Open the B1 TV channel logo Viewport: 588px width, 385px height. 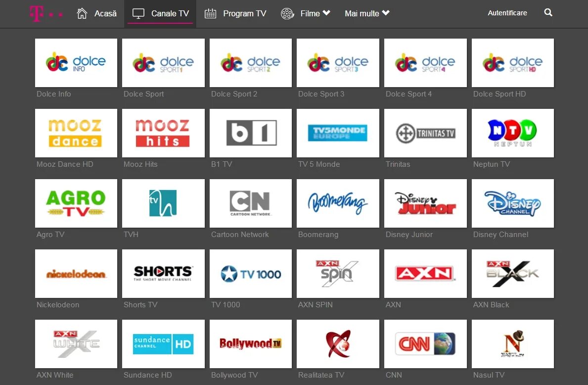(251, 133)
